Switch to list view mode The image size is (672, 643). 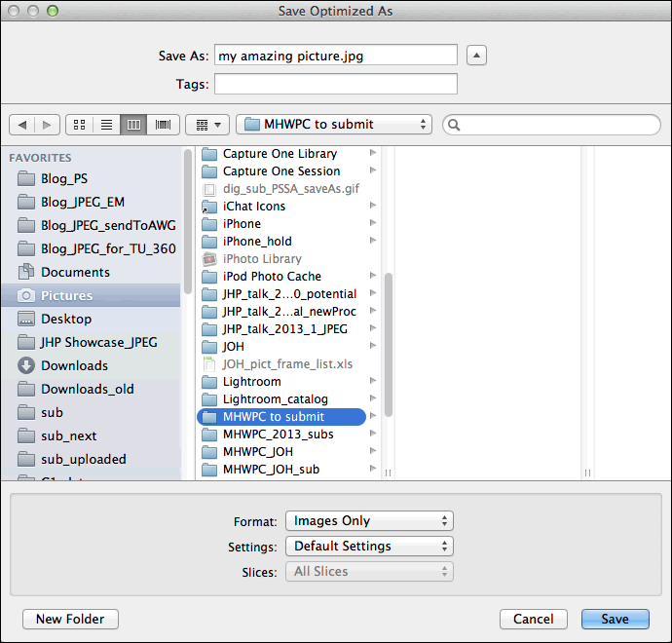[107, 125]
